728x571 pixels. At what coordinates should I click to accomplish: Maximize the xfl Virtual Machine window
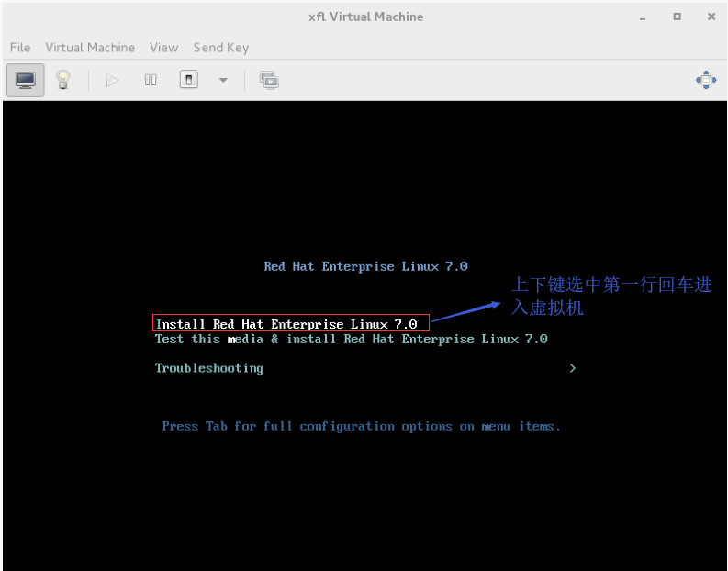[677, 17]
